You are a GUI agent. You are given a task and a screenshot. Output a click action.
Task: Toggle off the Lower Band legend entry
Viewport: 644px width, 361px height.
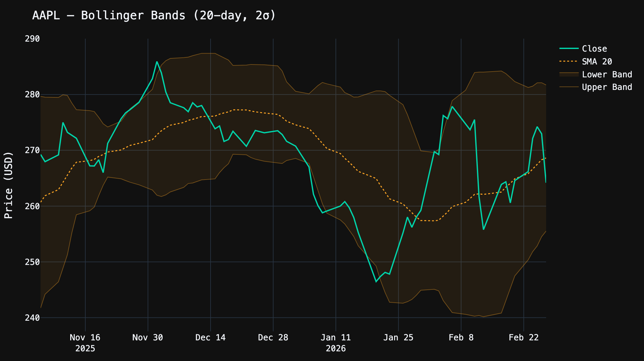tap(607, 74)
